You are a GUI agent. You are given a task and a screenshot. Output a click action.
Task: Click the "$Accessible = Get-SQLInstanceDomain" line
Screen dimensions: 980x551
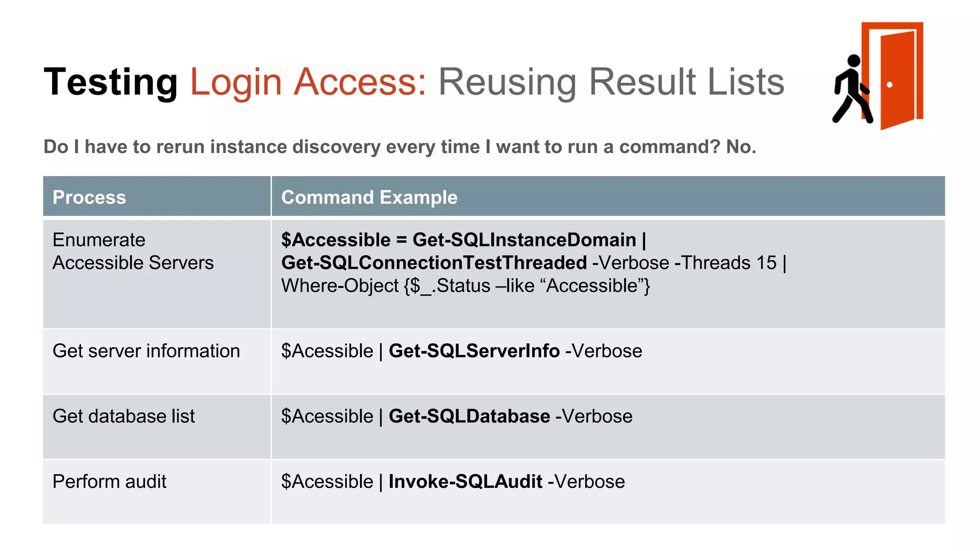(463, 240)
